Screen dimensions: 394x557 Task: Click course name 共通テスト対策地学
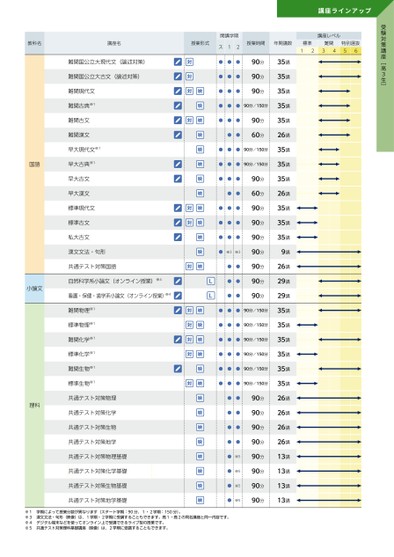coord(92,442)
